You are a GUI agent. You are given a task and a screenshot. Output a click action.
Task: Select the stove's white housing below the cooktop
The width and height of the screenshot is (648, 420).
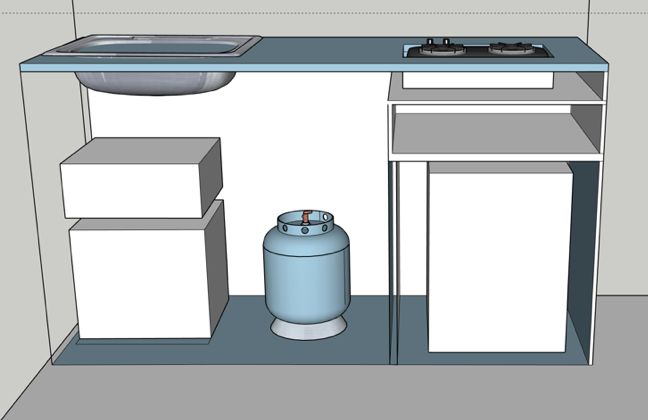click(x=478, y=79)
